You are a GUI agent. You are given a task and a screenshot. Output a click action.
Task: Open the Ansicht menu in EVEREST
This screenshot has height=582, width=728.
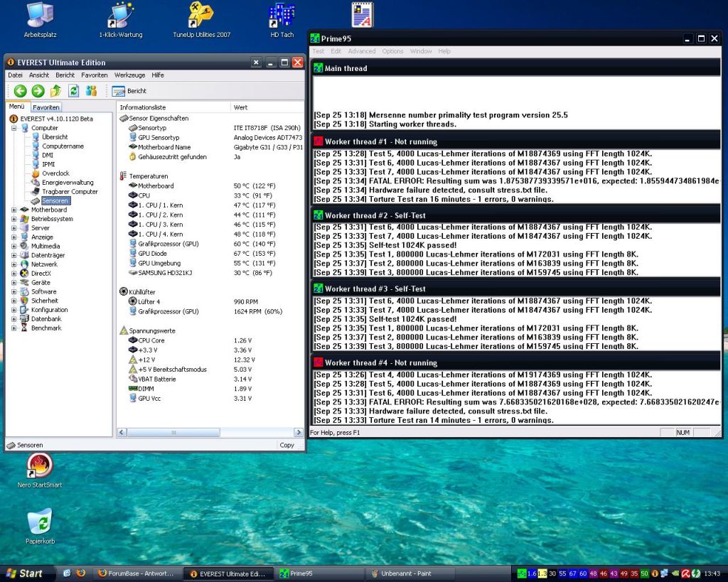pyautogui.click(x=39, y=75)
